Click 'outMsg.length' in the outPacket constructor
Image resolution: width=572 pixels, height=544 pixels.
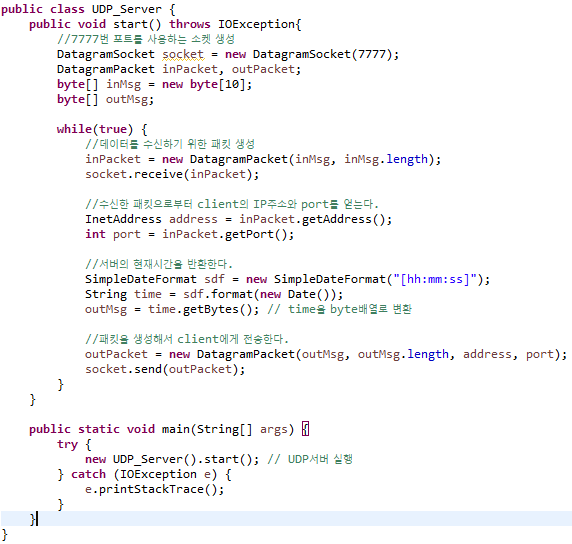pos(403,354)
